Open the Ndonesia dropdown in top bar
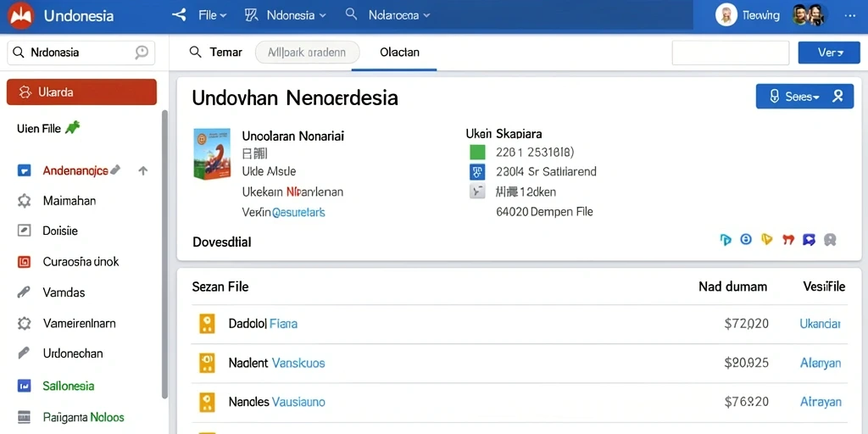This screenshot has width=868, height=434. click(296, 15)
